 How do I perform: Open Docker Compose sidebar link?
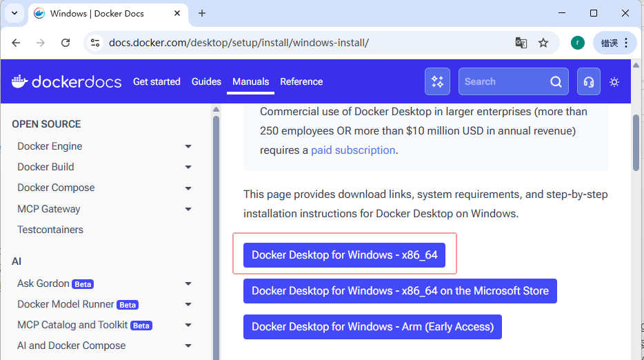point(56,188)
